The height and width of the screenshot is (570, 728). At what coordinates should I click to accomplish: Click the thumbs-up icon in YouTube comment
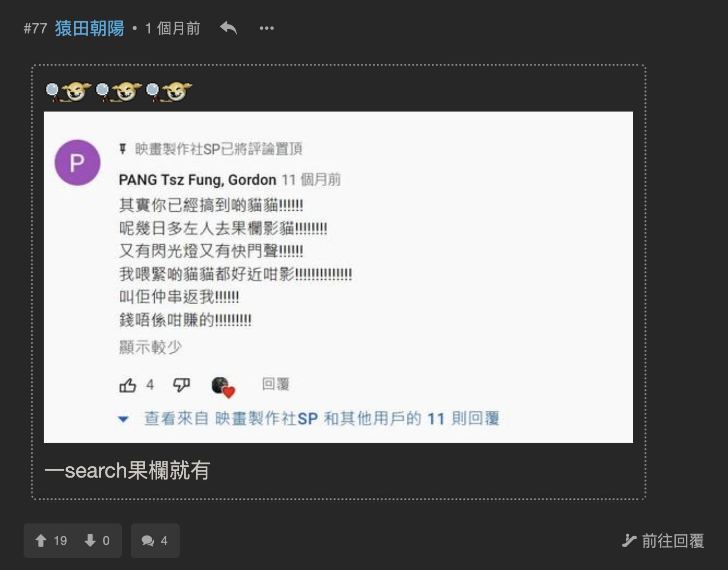(128, 385)
